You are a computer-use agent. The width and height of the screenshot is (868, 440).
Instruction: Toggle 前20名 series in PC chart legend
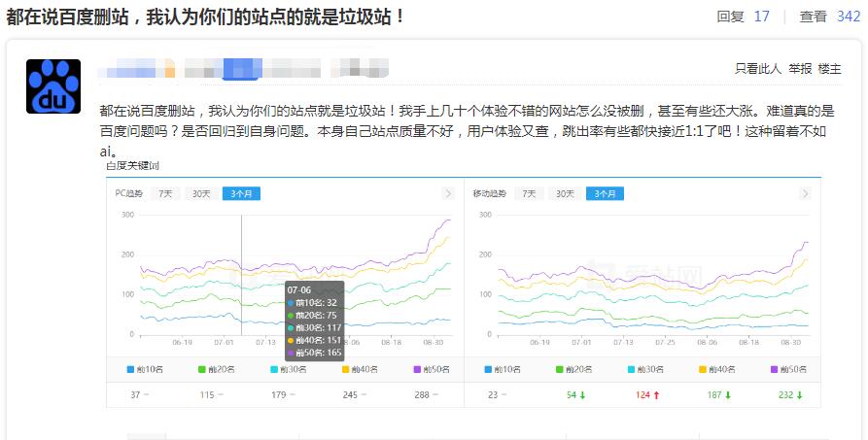(217, 369)
